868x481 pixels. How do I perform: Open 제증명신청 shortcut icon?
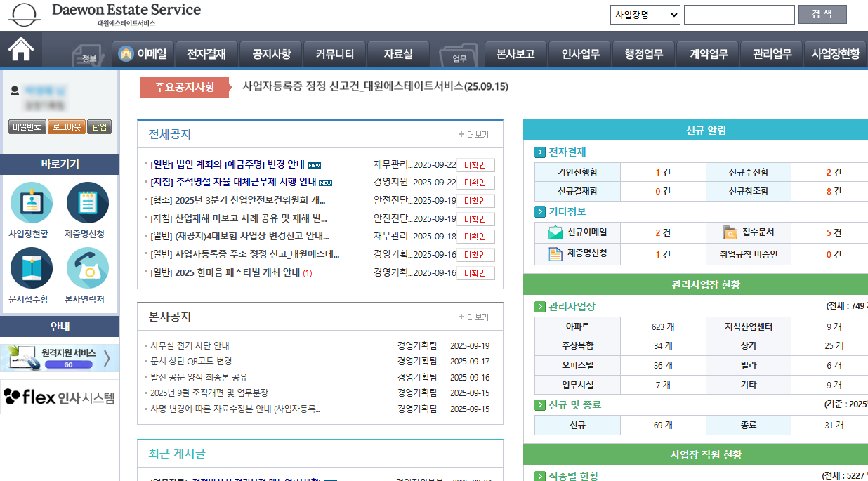(87, 203)
